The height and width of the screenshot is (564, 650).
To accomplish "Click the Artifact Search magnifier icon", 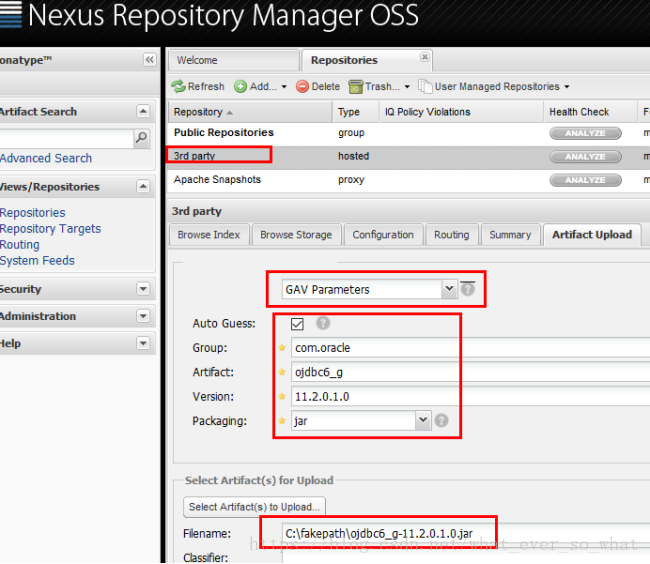I will pos(141,138).
